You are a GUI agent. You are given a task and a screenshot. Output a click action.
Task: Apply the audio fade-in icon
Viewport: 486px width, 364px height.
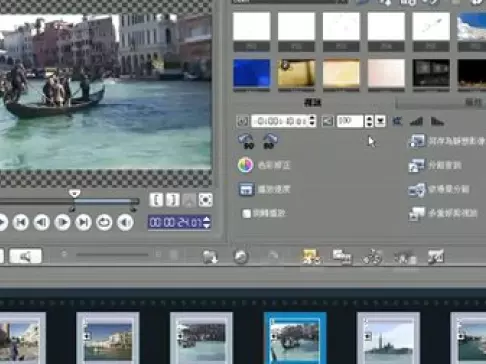416,121
